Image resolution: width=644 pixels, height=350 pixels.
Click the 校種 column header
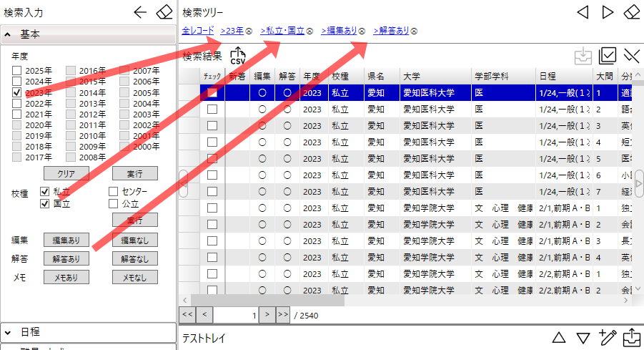(x=346, y=77)
